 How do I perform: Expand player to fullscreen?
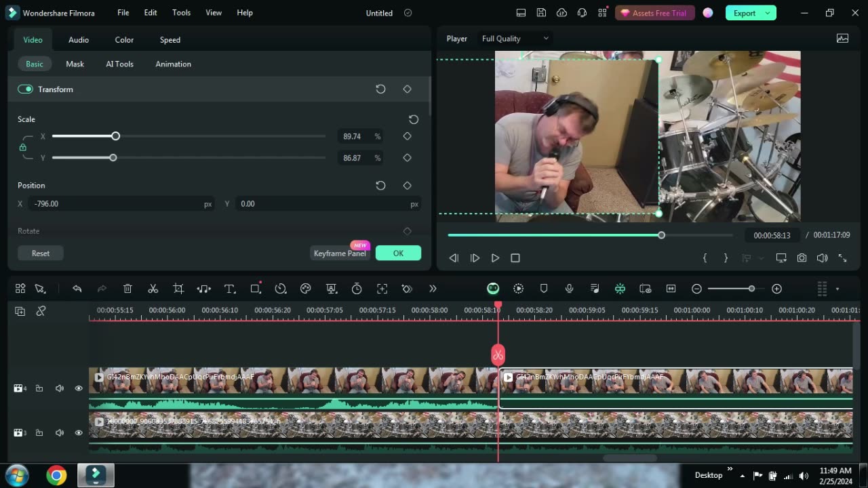(x=843, y=258)
